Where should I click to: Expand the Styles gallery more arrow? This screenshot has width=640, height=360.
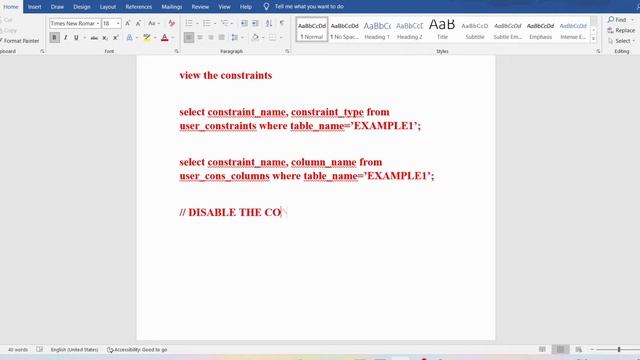tap(593, 39)
